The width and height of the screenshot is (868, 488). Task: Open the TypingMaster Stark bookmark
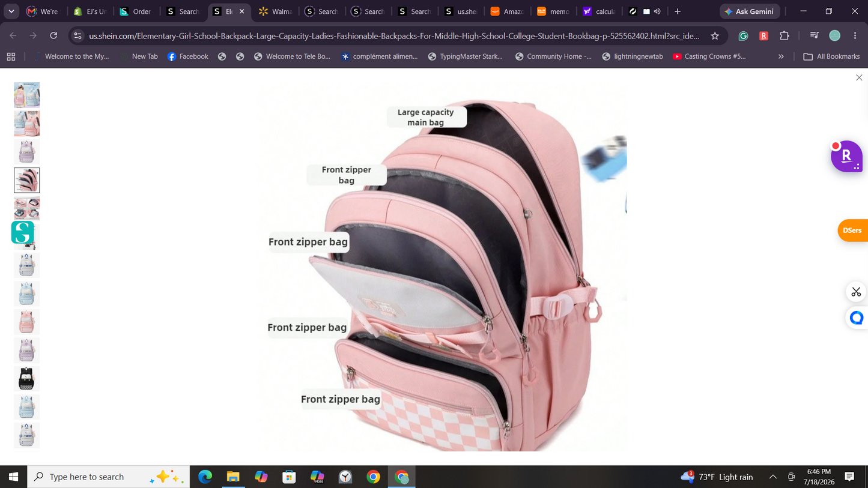click(466, 56)
